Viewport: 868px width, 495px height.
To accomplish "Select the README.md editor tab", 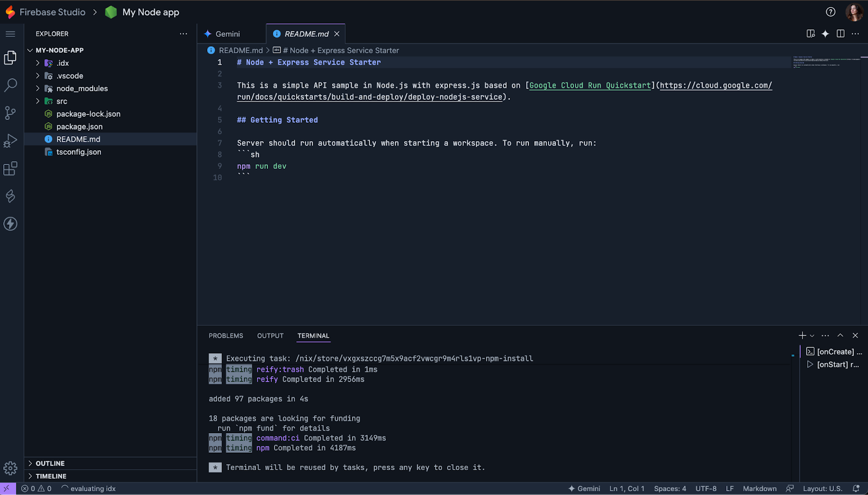I will coord(306,34).
